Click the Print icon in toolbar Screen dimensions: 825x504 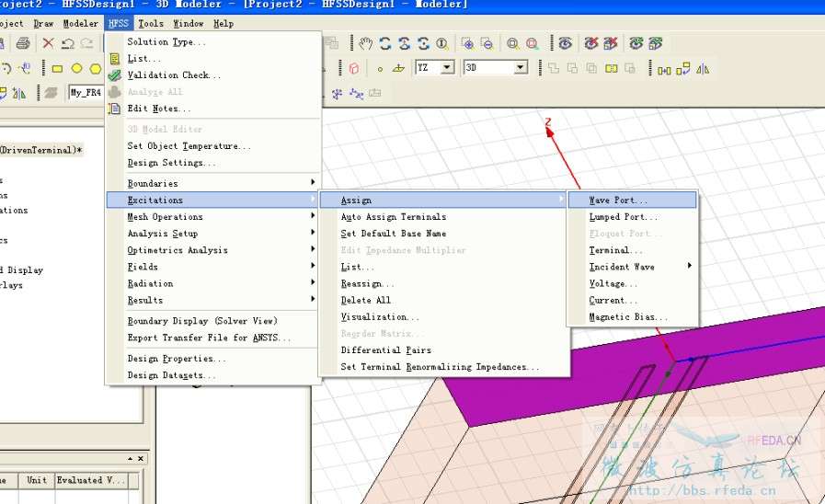[x=23, y=43]
